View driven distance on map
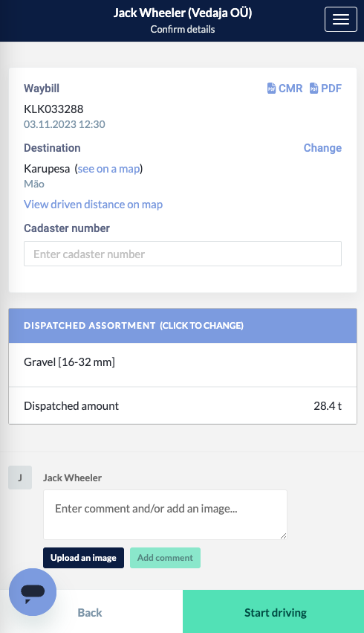 pyautogui.click(x=93, y=205)
